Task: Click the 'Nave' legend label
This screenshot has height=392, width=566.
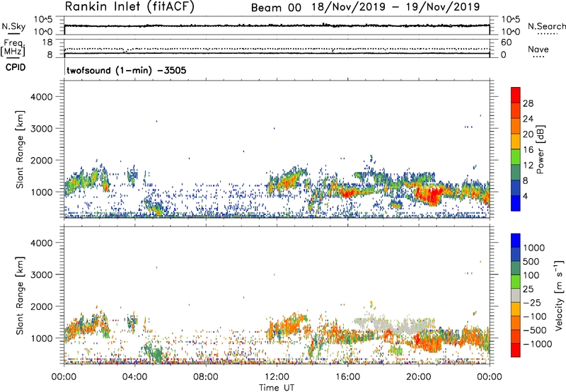Action: pos(538,49)
